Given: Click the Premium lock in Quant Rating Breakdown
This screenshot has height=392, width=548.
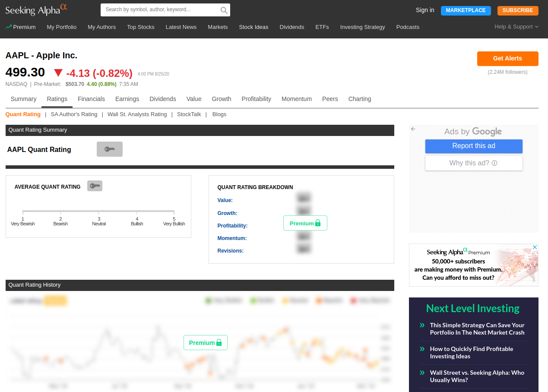Looking at the screenshot, I should coord(305,223).
